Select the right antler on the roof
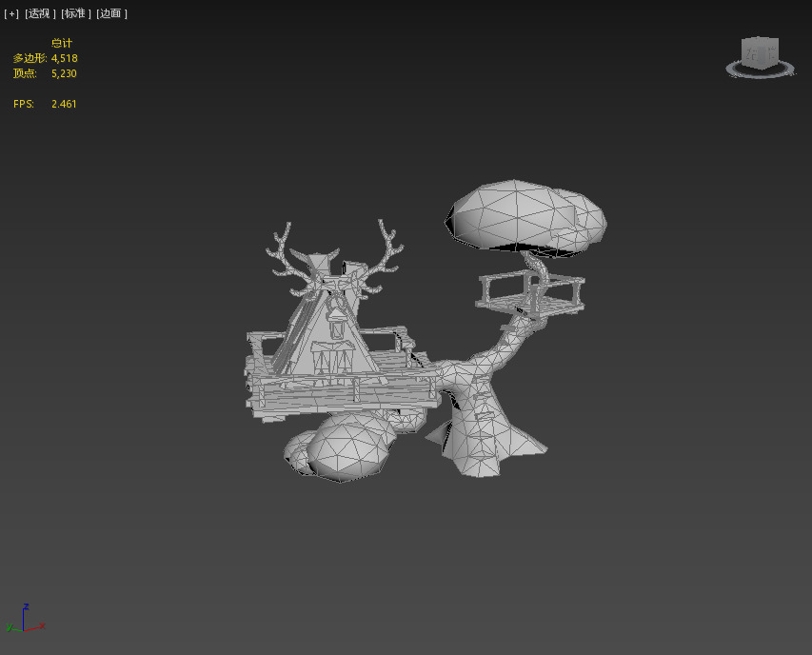Screen dimensions: 812x655 (x=384, y=255)
